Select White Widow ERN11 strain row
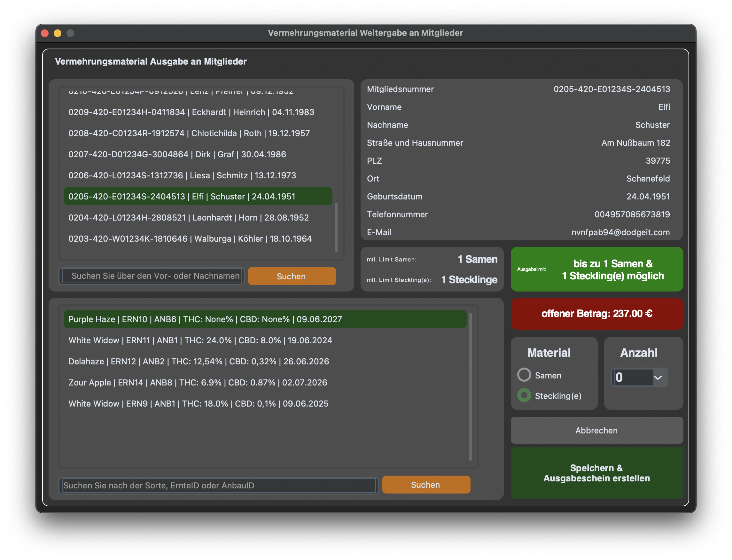 [x=200, y=340]
